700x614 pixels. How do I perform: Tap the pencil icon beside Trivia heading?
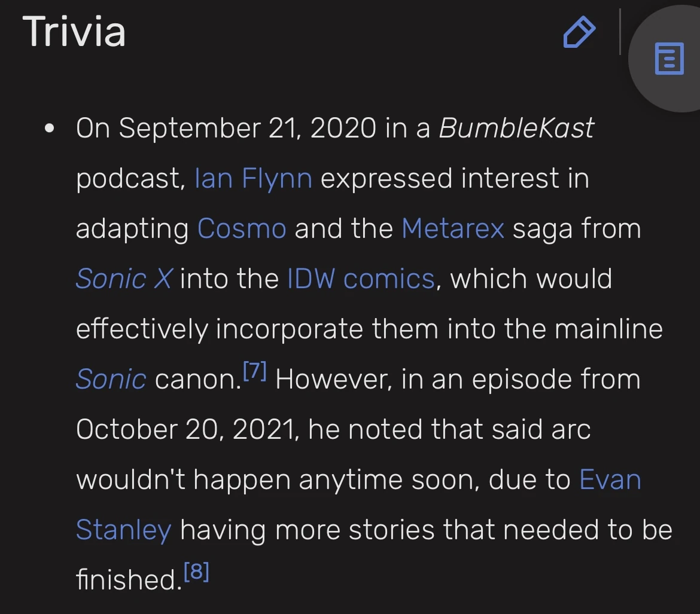(x=579, y=33)
